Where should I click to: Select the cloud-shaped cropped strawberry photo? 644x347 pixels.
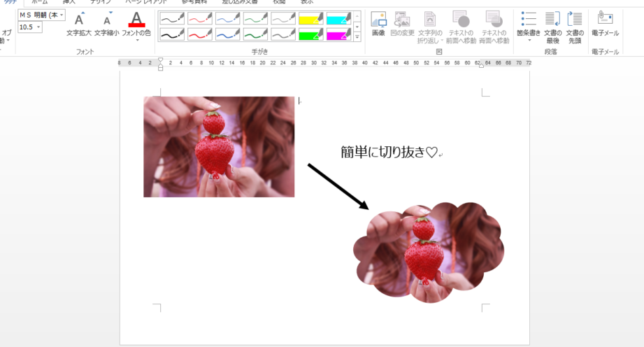[x=429, y=252]
